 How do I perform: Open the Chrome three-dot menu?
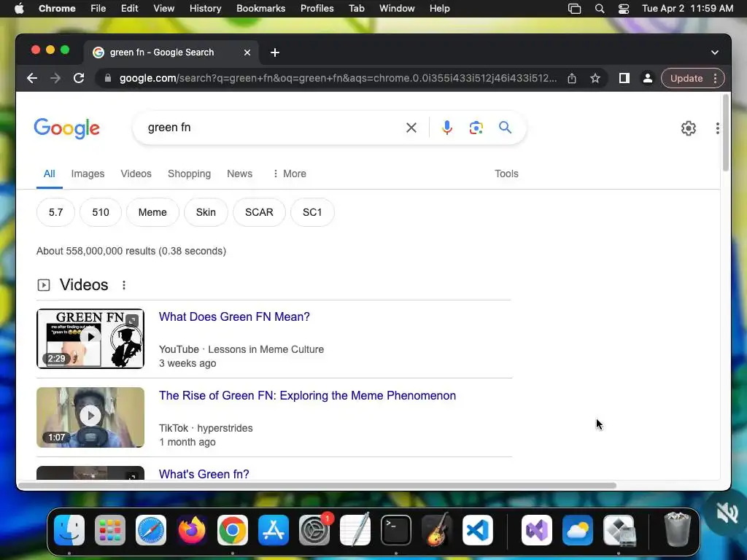(x=715, y=78)
